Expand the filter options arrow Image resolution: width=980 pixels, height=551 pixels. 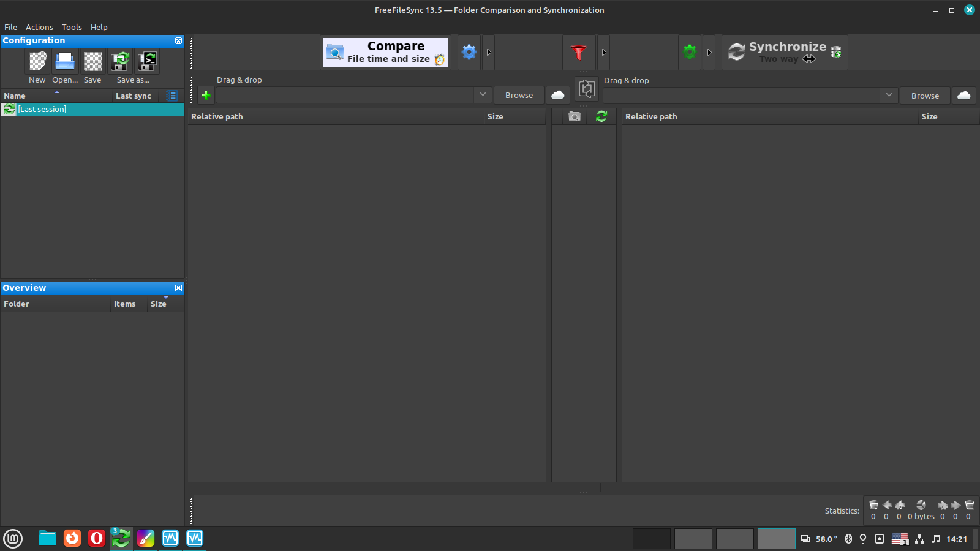(x=604, y=52)
